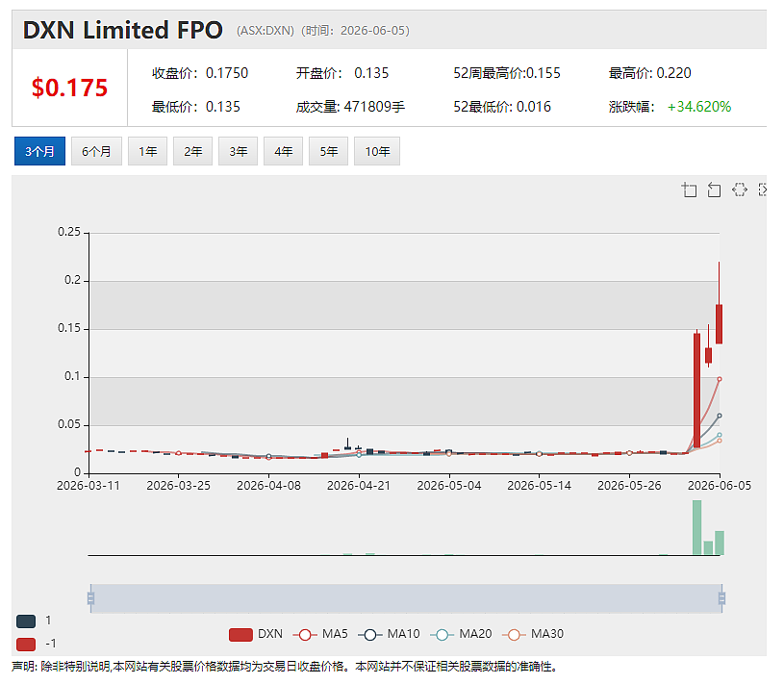Click the dark swatch labeled 1
Viewport: 784px width, 684px height.
[x=26, y=621]
